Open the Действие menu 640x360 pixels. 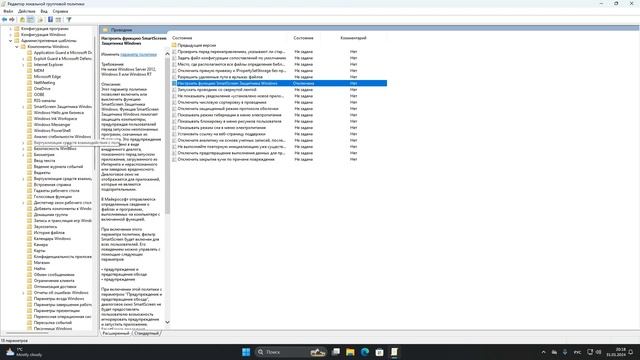27,11
